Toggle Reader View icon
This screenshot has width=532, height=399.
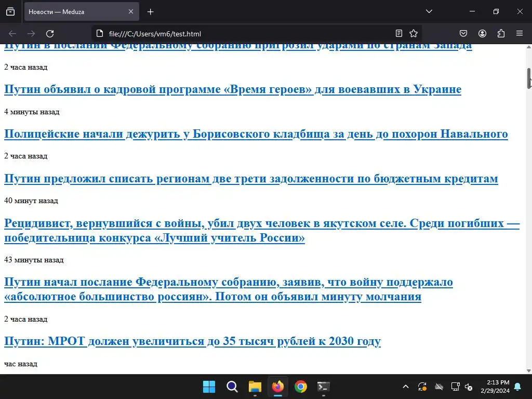(x=399, y=33)
